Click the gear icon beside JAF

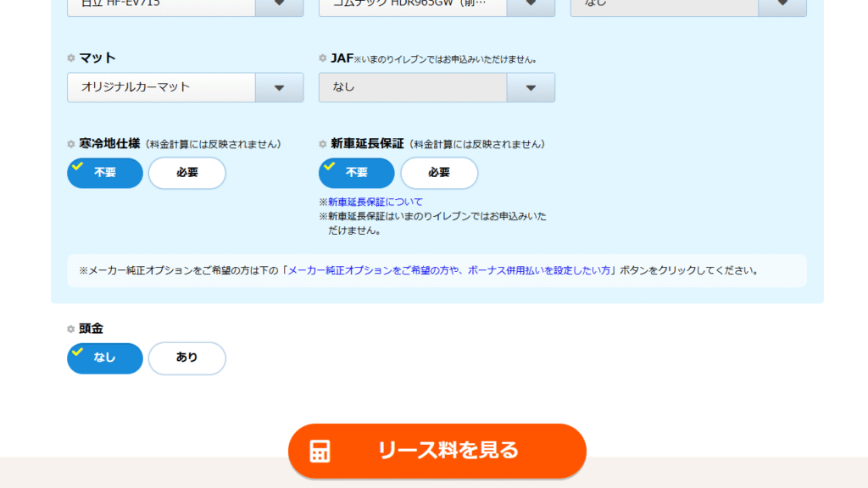pyautogui.click(x=323, y=58)
